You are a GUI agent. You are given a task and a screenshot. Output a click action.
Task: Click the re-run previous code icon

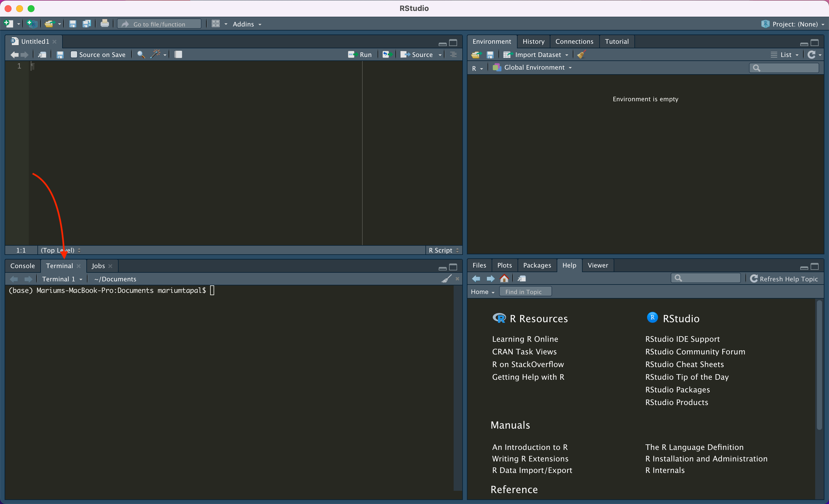pyautogui.click(x=387, y=54)
